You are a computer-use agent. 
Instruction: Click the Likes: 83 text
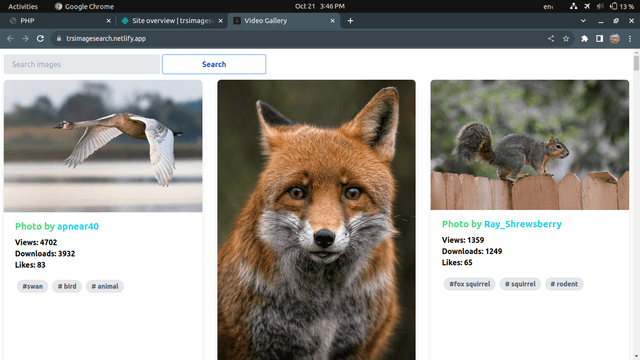point(30,265)
